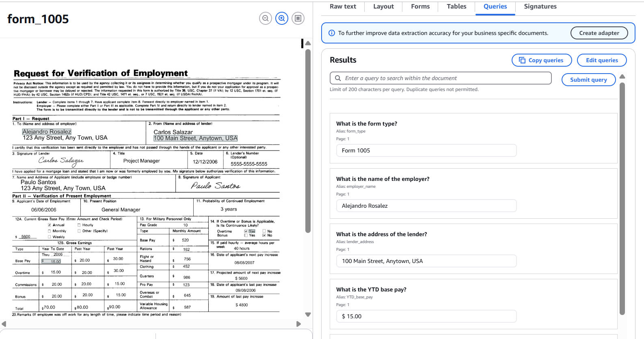Focus the query search input field
Viewport: 644px width, 339px height.
[x=441, y=78]
